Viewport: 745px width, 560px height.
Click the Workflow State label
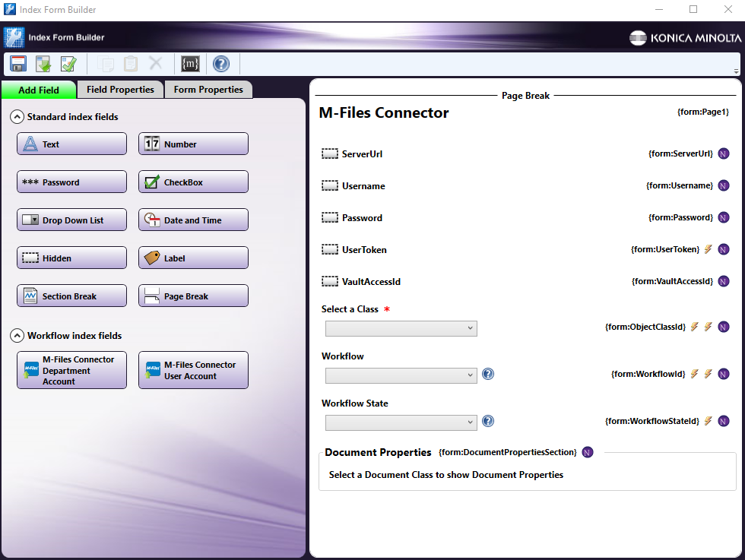click(x=355, y=403)
